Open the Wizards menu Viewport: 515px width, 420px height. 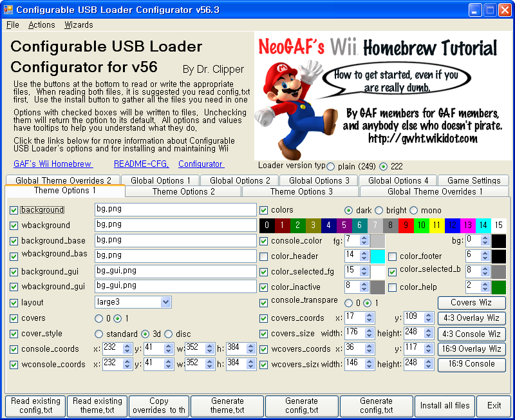tap(79, 25)
